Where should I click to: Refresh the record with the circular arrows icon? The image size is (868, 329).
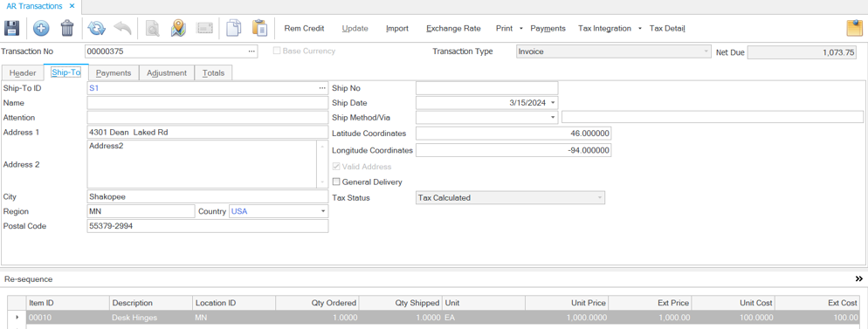96,28
